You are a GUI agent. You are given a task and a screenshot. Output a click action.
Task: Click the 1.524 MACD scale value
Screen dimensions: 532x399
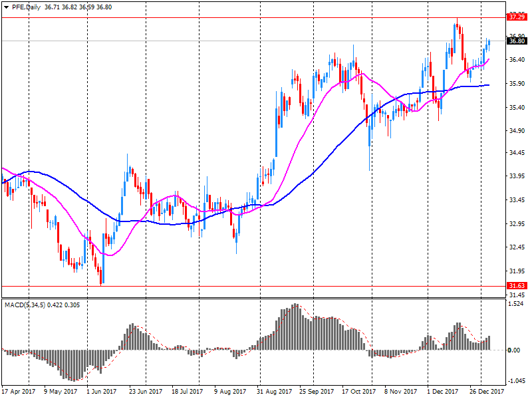(x=516, y=304)
